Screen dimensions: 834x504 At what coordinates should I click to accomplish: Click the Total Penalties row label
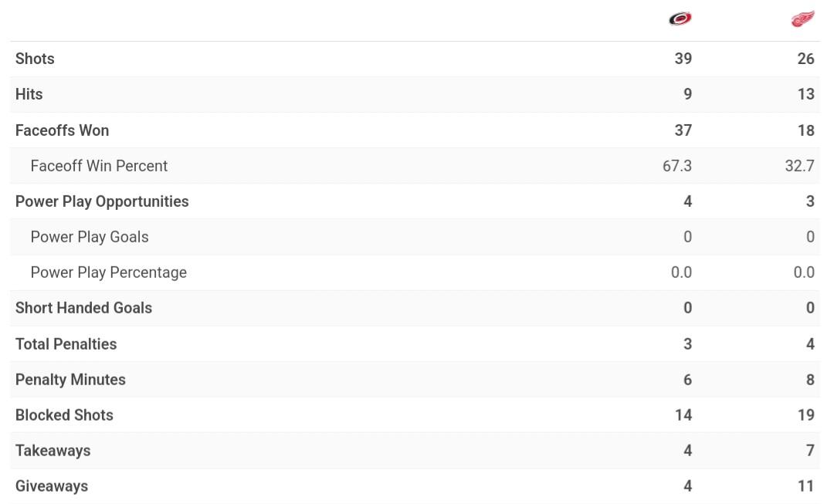[x=66, y=344]
